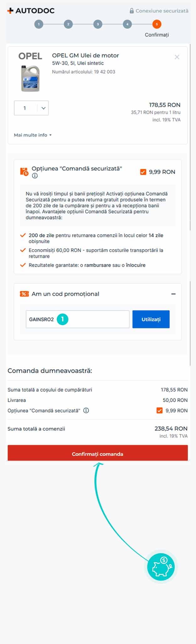Uncheck secured order option in order summary

coord(160,410)
